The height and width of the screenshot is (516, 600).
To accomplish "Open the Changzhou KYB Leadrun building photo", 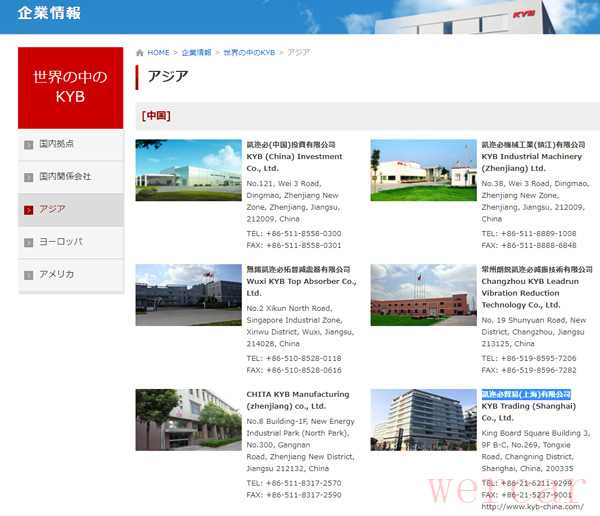I will (423, 295).
